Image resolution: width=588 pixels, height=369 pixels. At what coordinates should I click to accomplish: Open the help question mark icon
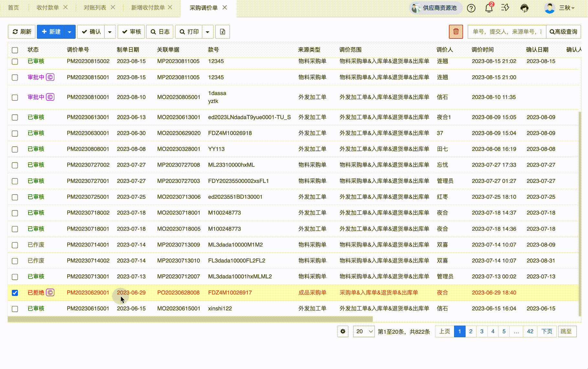click(x=471, y=8)
